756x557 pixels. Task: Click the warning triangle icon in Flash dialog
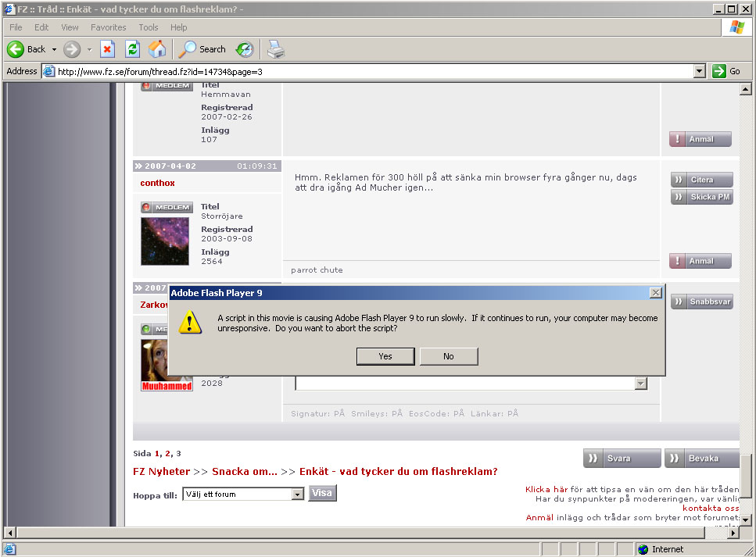click(189, 322)
